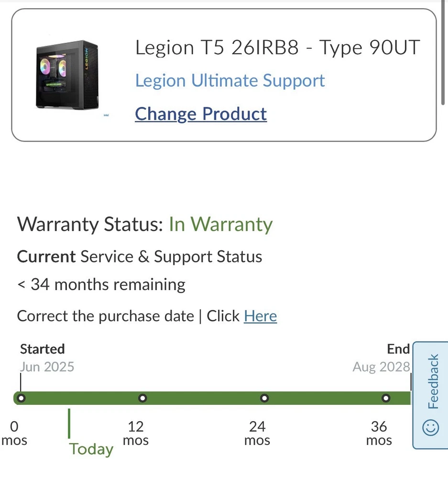Viewport: 448px width, 478px height.
Task: Click the Legion T5 26IRB8 product title
Action: click(277, 48)
